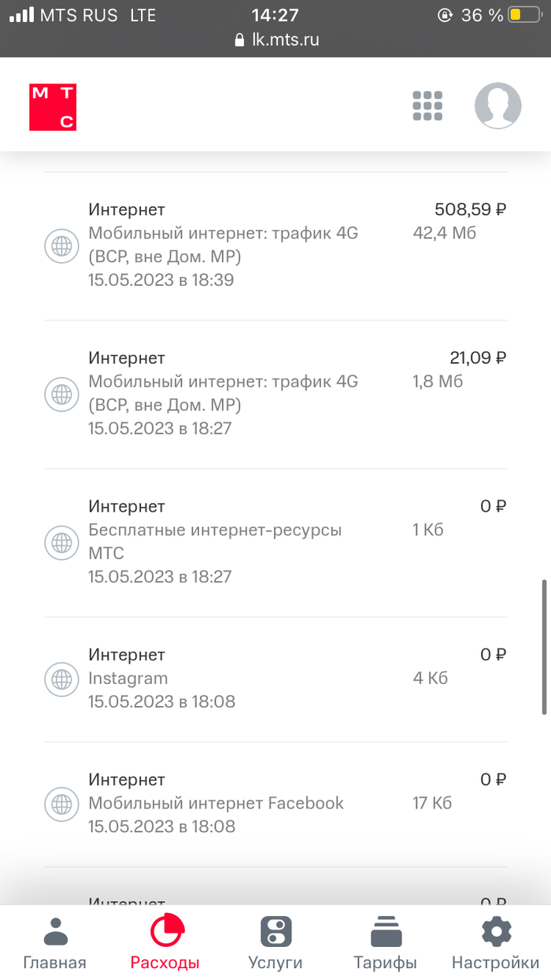This screenshot has height=980, width=551.
Task: Tap the lk.mts.ru address bar
Action: click(276, 40)
